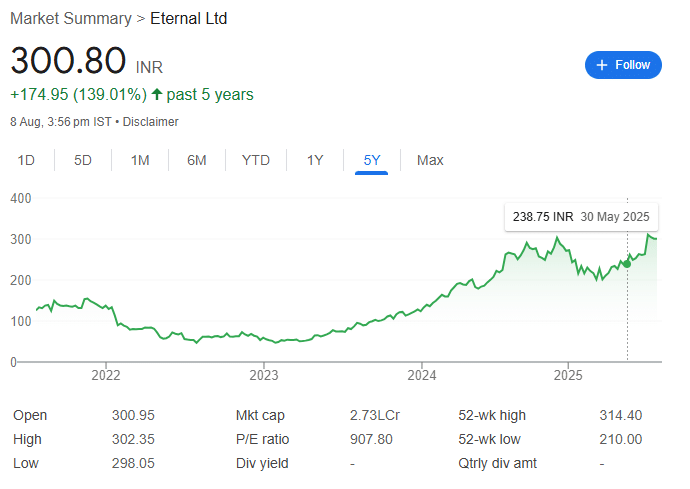Click the Follow button
The image size is (690, 489).
click(623, 65)
